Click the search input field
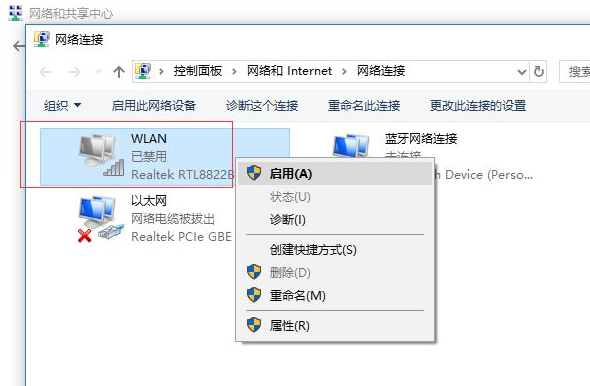The image size is (590, 386). tap(575, 71)
